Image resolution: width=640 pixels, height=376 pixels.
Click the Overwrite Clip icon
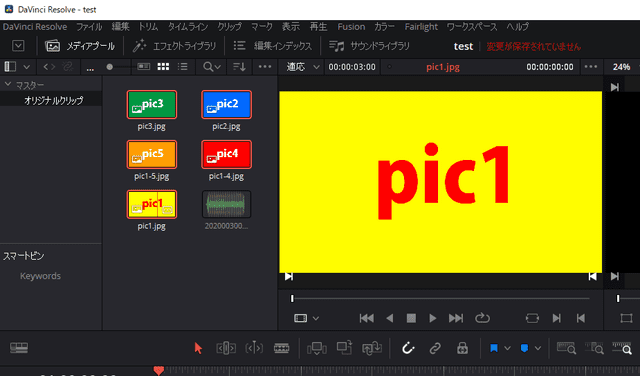click(344, 348)
